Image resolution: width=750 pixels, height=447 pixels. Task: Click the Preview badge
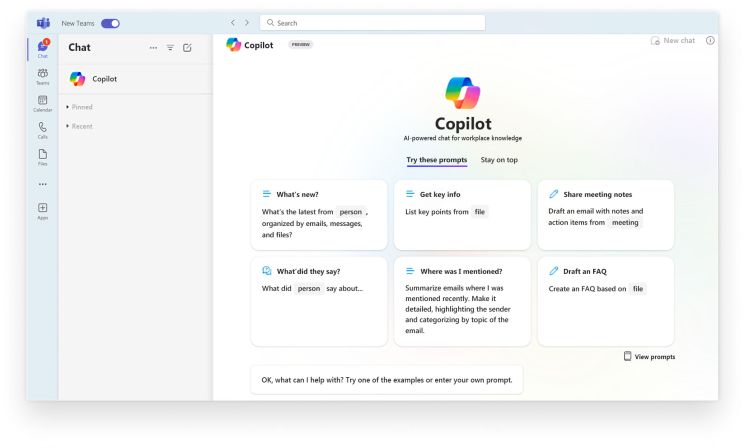click(300, 44)
